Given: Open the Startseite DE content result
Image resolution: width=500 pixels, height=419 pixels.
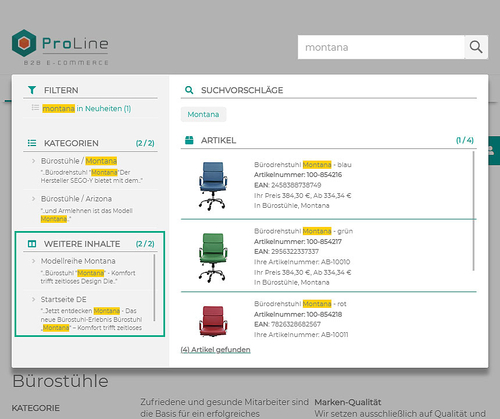Looking at the screenshot, I should pos(64,299).
